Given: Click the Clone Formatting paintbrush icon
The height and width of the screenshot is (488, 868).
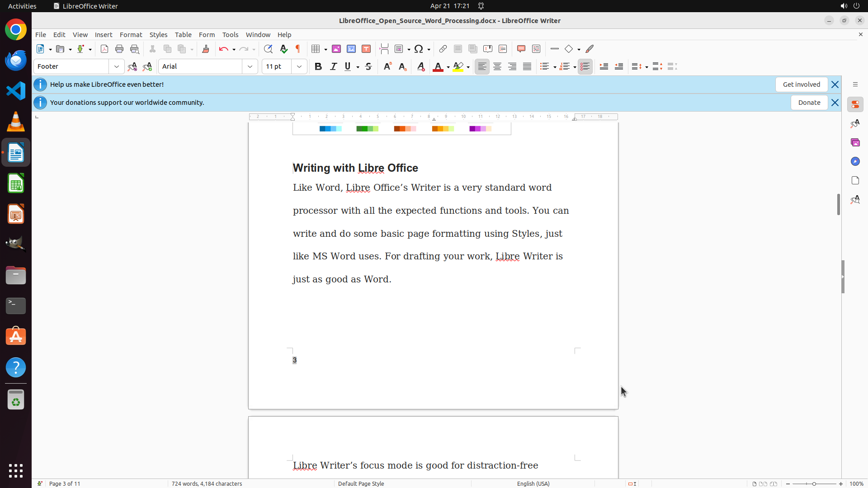Looking at the screenshot, I should click(x=206, y=49).
